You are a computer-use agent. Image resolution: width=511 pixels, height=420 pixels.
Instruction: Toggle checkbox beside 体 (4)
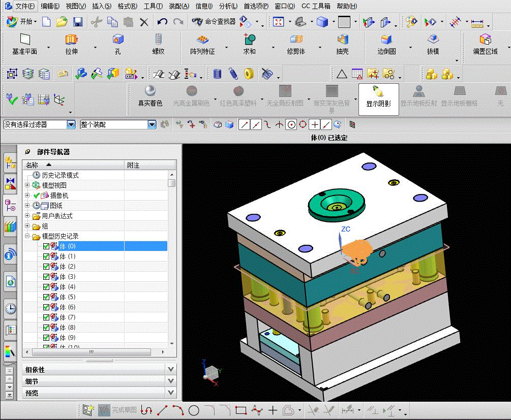(x=46, y=287)
